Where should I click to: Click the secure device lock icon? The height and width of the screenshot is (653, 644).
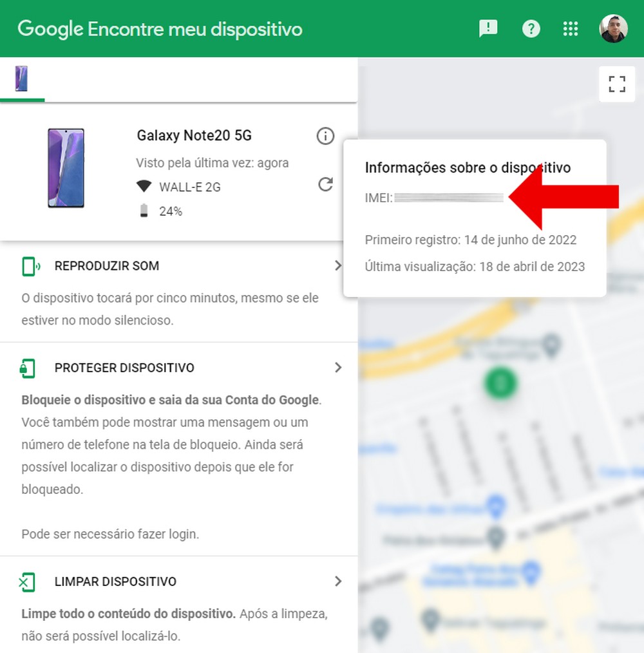point(28,368)
